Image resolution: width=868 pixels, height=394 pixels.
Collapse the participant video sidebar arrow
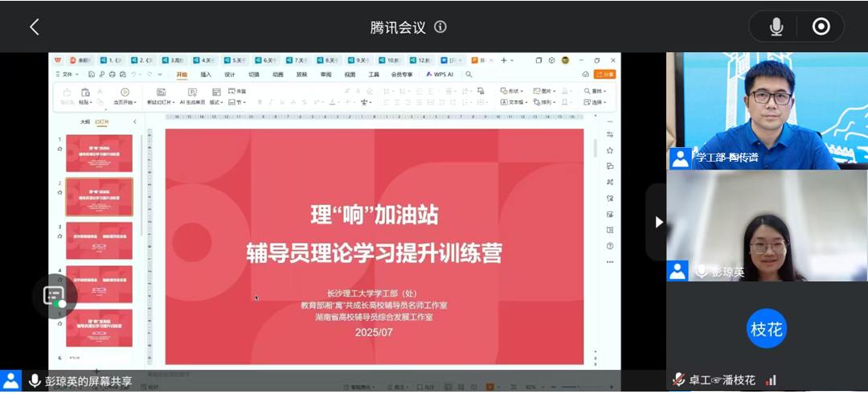tap(659, 222)
